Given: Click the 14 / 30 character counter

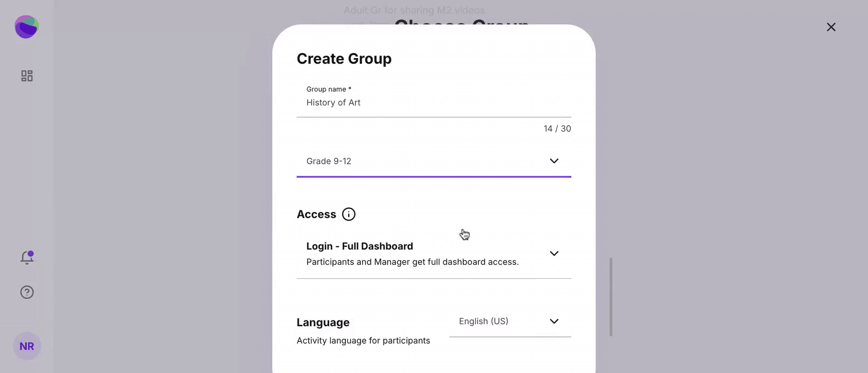Looking at the screenshot, I should 557,129.
